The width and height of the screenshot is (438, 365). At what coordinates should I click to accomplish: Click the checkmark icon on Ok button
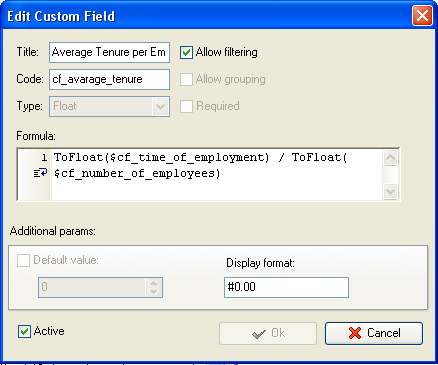259,334
